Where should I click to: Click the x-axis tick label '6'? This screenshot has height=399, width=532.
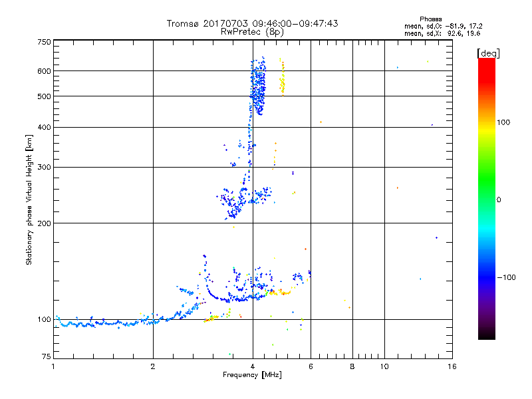click(311, 366)
